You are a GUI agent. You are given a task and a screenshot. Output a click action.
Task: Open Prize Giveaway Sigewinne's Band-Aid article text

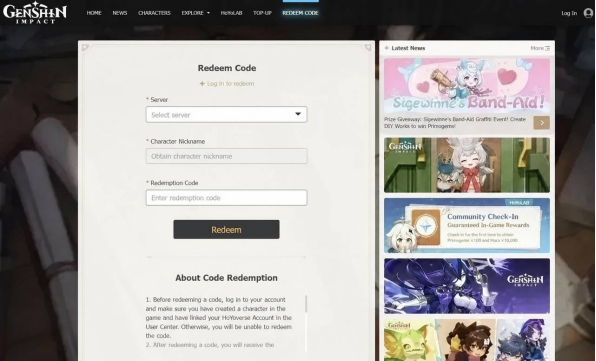point(455,123)
